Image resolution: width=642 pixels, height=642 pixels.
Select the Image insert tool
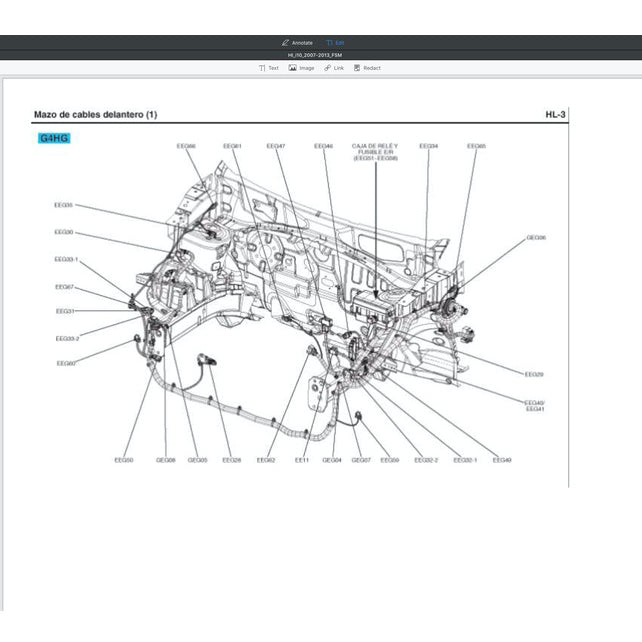(x=301, y=68)
